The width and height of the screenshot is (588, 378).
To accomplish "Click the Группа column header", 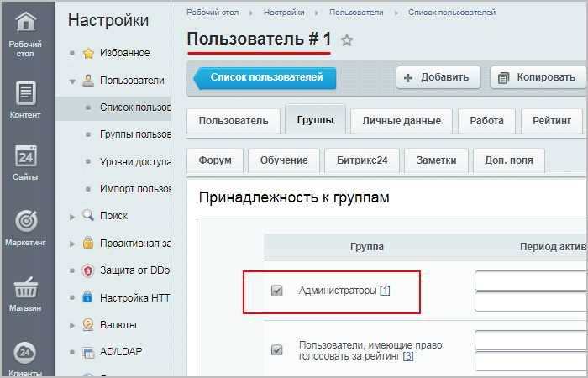I will pyautogui.click(x=367, y=247).
